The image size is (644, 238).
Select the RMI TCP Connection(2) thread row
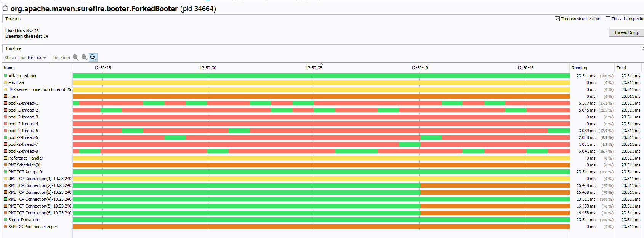pos(322,185)
